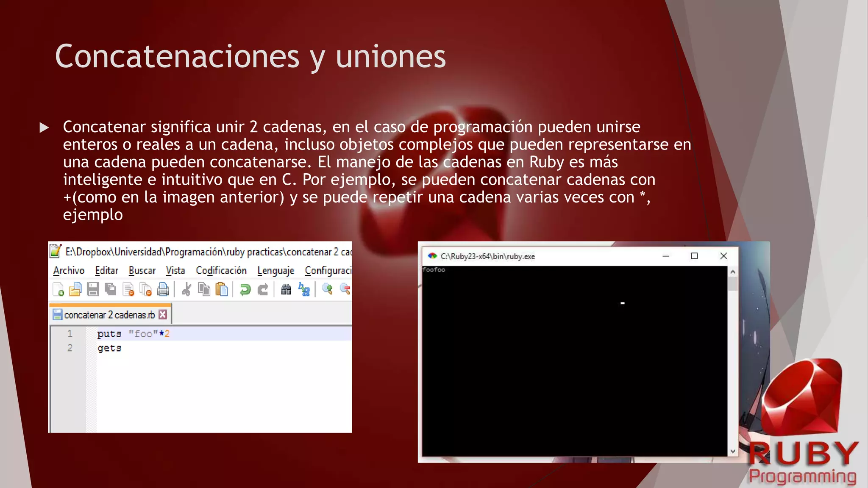
Task: Click the gets line in editor
Action: 110,348
